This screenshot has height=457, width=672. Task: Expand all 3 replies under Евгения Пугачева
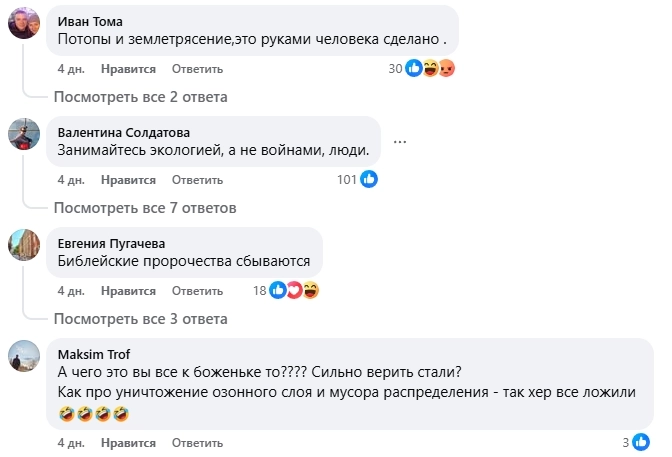click(x=140, y=319)
